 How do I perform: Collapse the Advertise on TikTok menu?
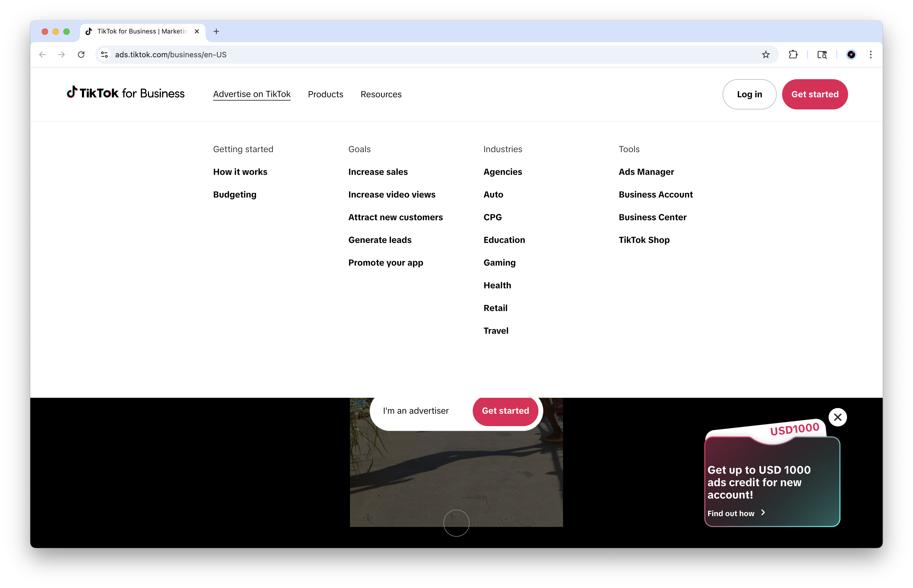(252, 94)
